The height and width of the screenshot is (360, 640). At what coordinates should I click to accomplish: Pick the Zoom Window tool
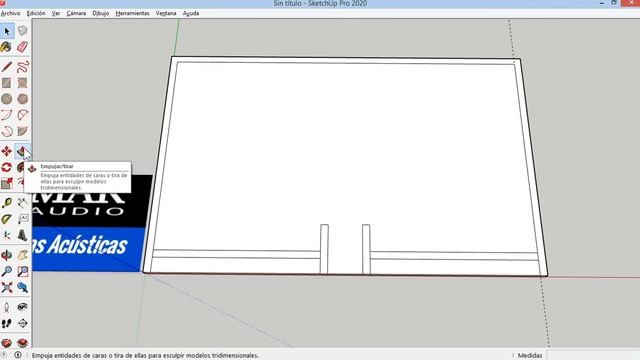click(22, 271)
